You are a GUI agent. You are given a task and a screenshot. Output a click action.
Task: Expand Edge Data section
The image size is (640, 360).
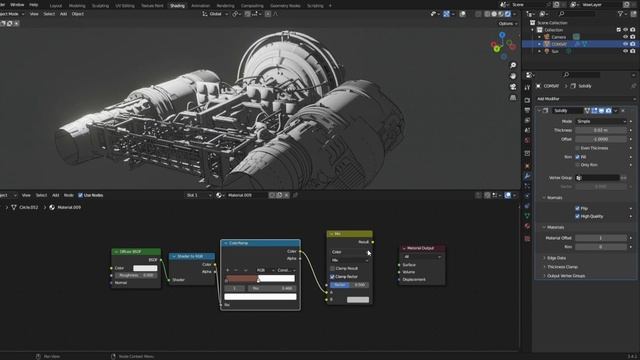tap(556, 258)
